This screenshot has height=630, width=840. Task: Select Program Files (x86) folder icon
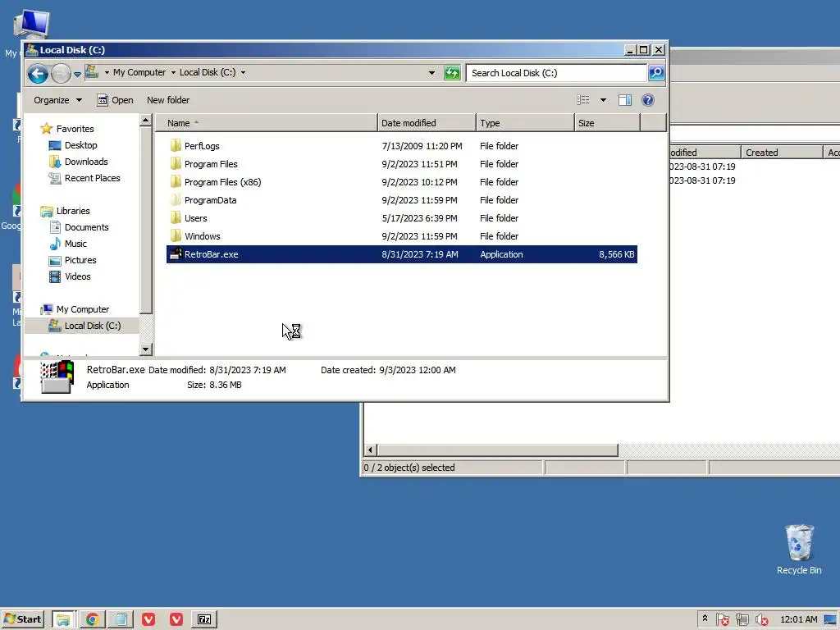[176, 182]
